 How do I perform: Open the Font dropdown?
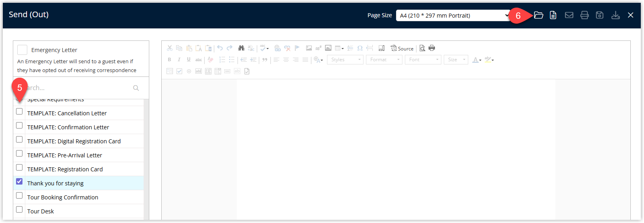click(x=423, y=60)
